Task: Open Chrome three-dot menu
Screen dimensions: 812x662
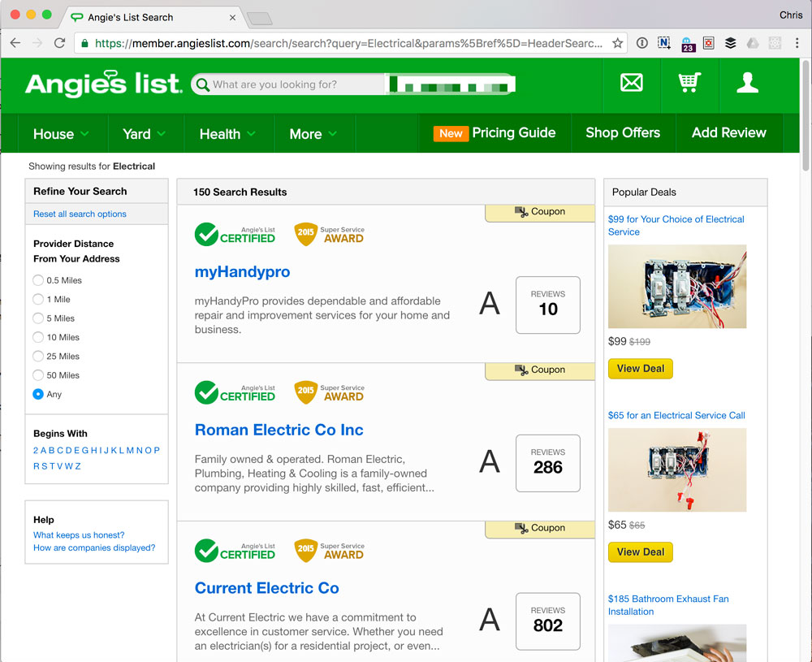Action: (x=797, y=43)
